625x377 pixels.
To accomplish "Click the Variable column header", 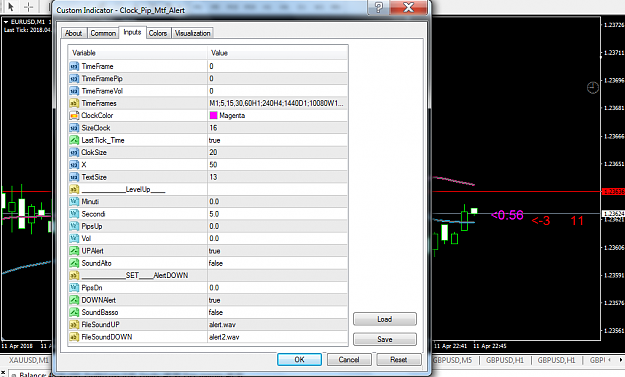I will [138, 53].
